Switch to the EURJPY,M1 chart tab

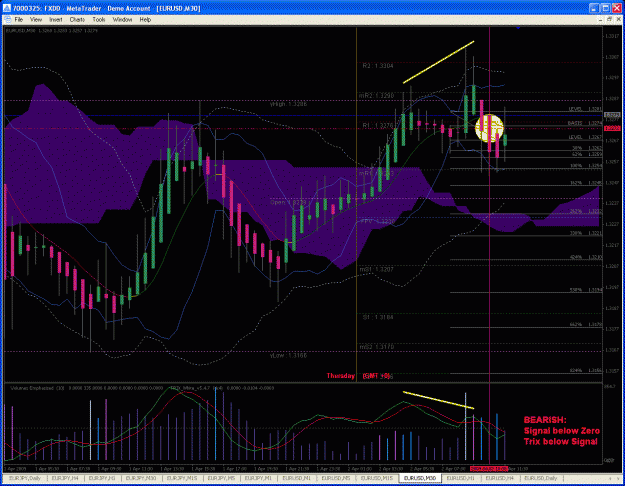coord(258,478)
